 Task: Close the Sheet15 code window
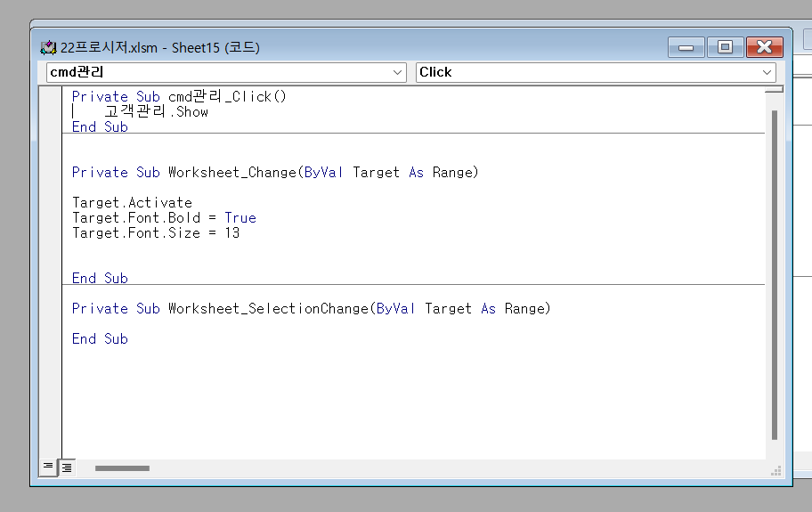tap(764, 47)
